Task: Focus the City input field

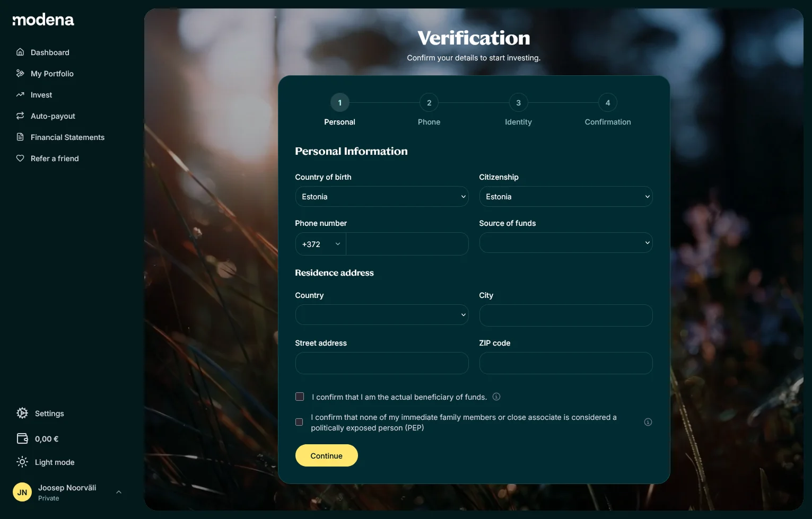Action: point(566,315)
